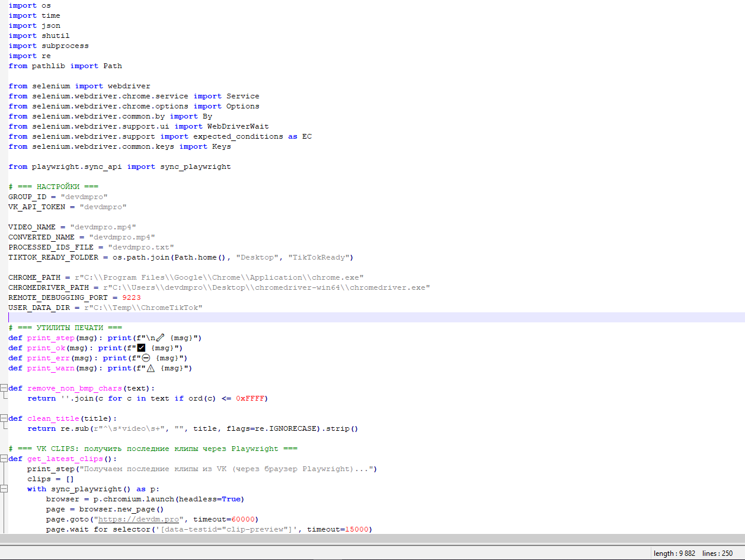
Task: Place cursor on 'import re' line
Action: (30, 56)
